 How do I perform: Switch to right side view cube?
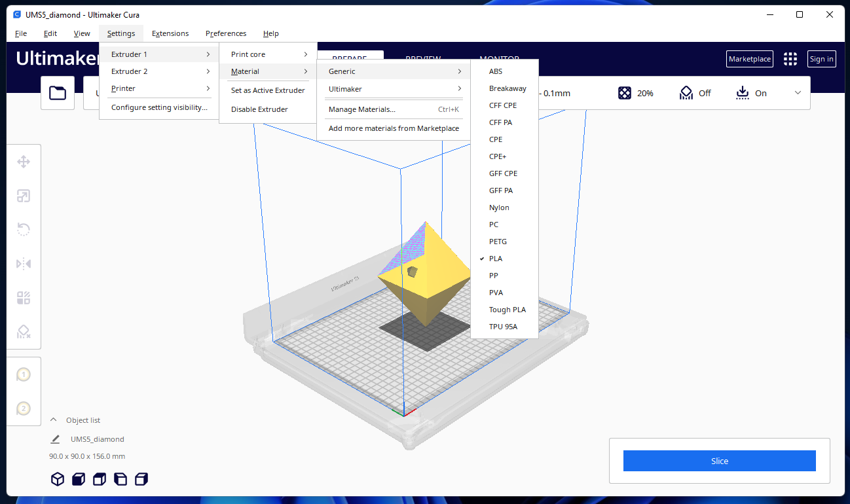pyautogui.click(x=141, y=479)
